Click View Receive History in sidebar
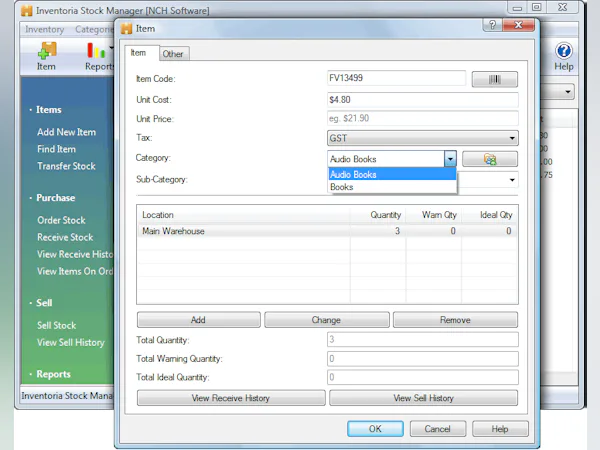 click(75, 254)
